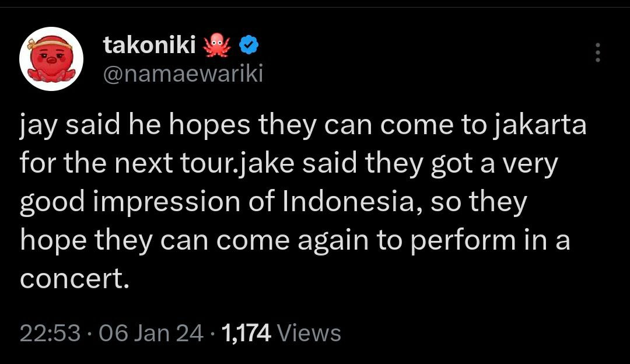This screenshot has height=364, width=630.
Task: Open the @namaewariki handle link
Action: tap(183, 73)
